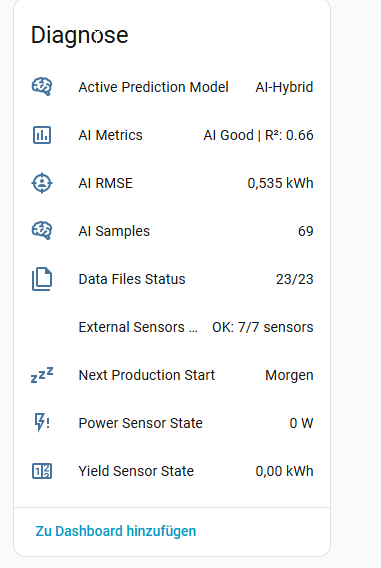Viewport: 381px width, 568px height.
Task: Open the External Sensors row
Action: pos(172,327)
